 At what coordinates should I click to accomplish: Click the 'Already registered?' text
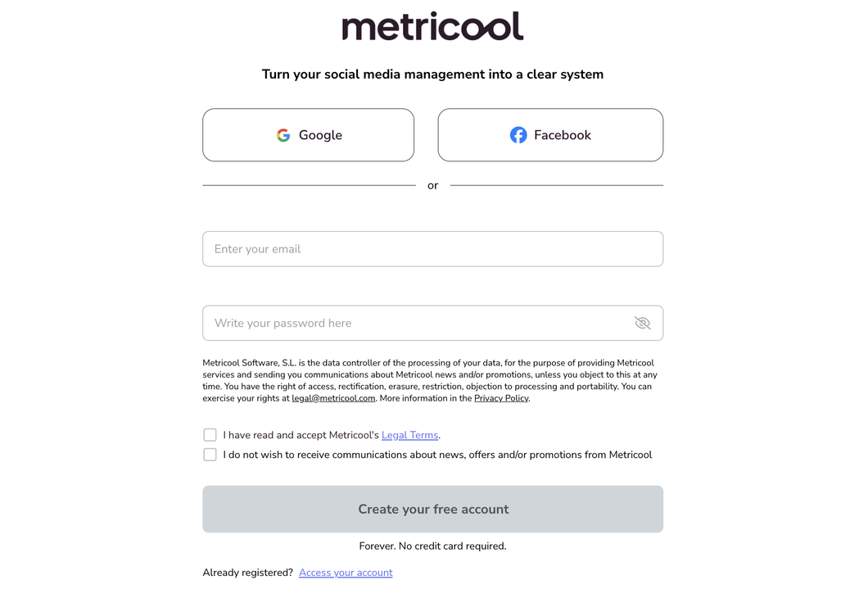pyautogui.click(x=247, y=573)
